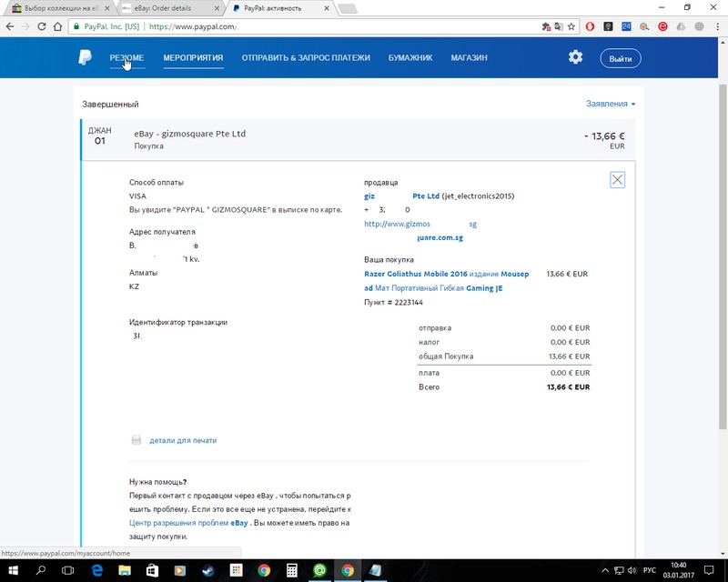
Task: Open the browser home page
Action: pos(57,26)
